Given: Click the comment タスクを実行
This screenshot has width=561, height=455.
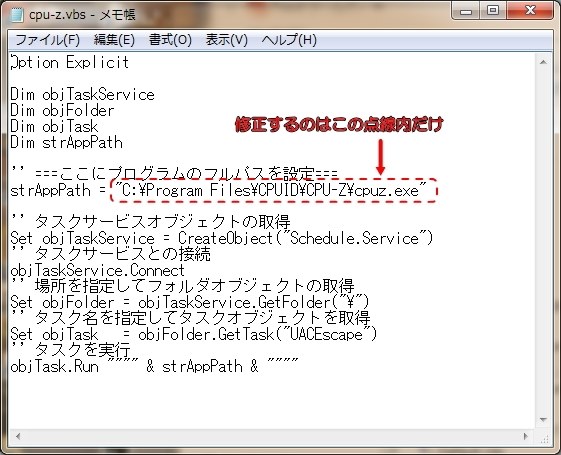Looking at the screenshot, I should (x=70, y=350).
